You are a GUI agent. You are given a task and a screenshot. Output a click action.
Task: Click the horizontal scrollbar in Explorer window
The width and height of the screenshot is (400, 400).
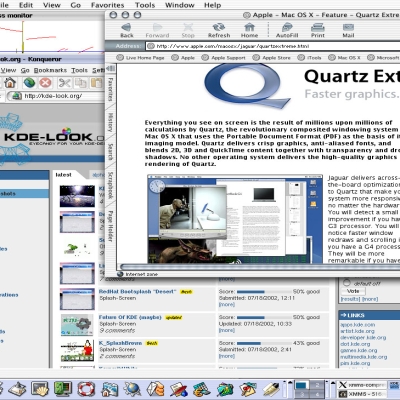point(260,267)
